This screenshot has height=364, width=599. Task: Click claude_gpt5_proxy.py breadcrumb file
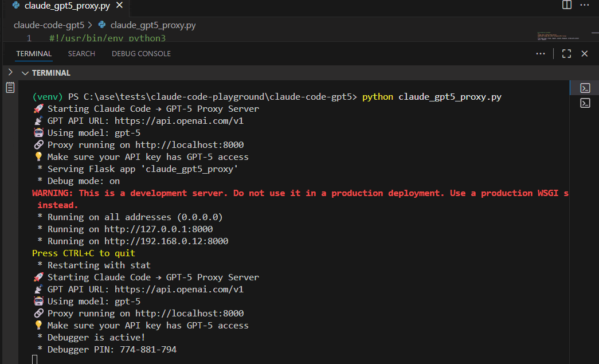[x=153, y=25]
